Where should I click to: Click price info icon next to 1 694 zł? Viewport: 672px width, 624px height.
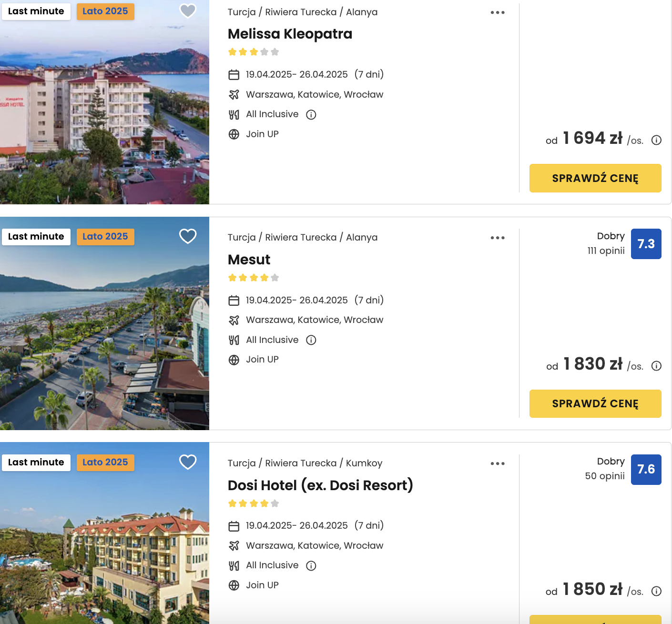[656, 140]
